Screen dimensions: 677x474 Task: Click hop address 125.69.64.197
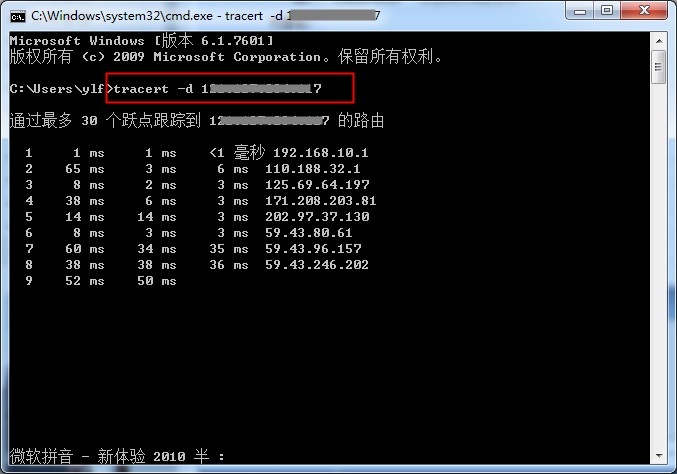(317, 185)
